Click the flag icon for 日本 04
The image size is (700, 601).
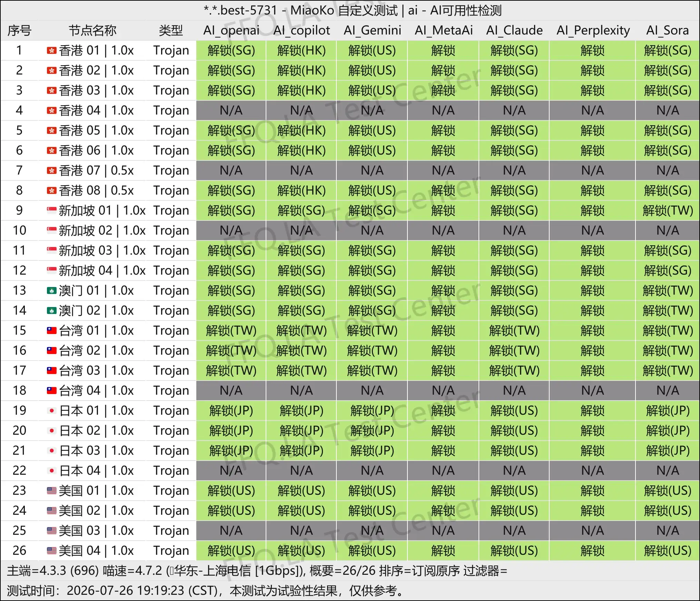[51, 471]
